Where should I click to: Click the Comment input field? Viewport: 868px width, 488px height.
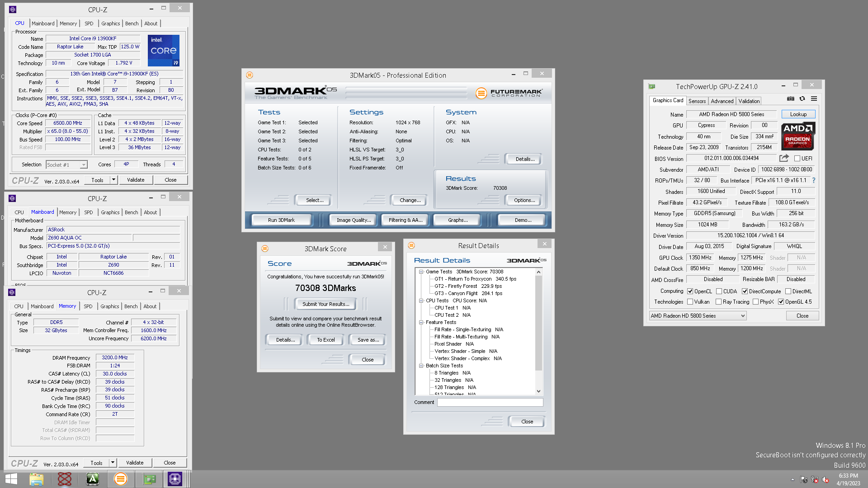pos(490,402)
